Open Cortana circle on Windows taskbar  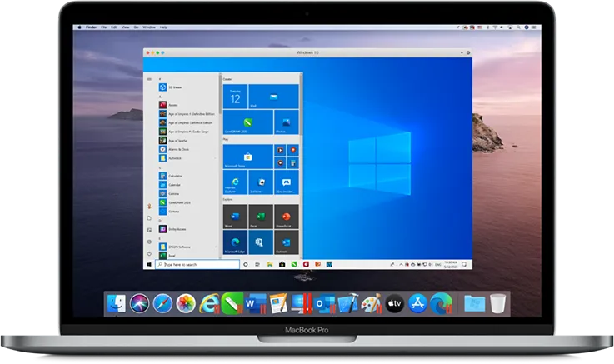click(x=246, y=265)
